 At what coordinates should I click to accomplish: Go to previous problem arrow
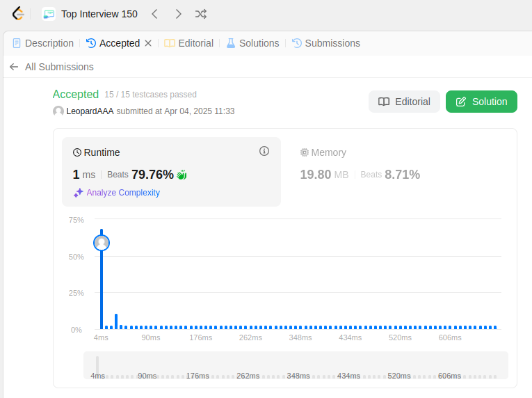[154, 14]
